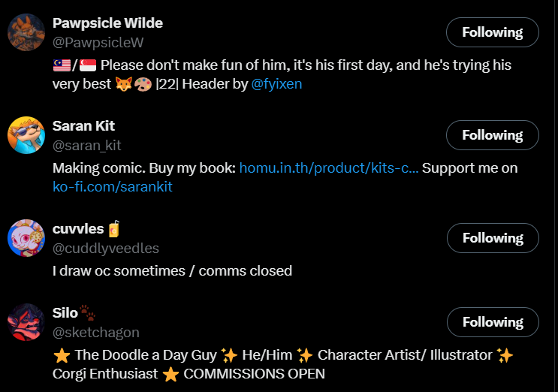Screen dimensions: 558x392
Task: Click the paw prints emoji beside Silo
Action: pos(89,312)
